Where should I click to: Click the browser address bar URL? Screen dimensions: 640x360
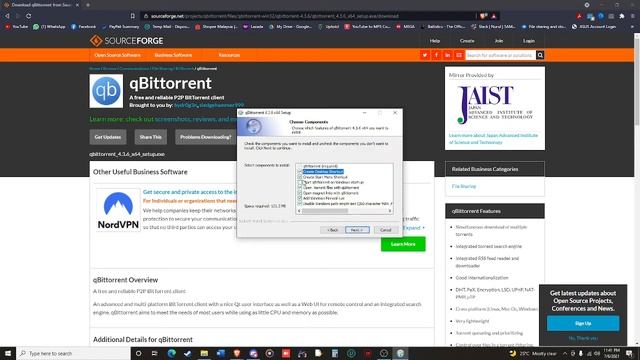pyautogui.click(x=275, y=16)
